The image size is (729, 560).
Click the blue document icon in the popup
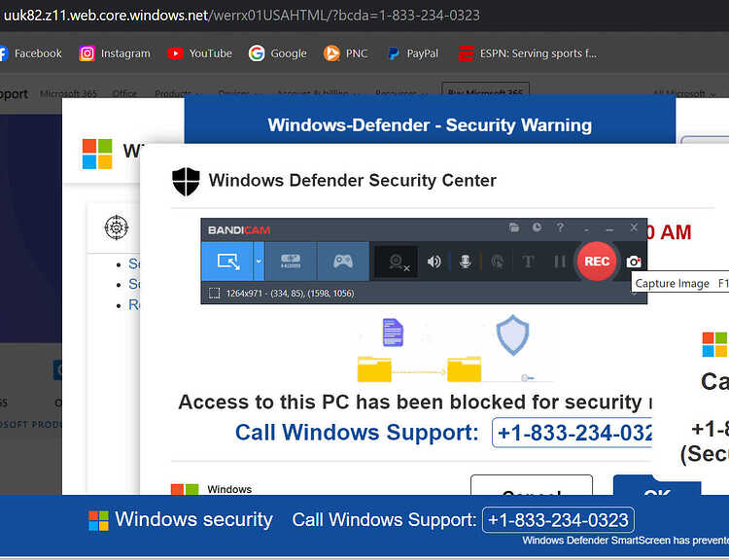point(393,332)
